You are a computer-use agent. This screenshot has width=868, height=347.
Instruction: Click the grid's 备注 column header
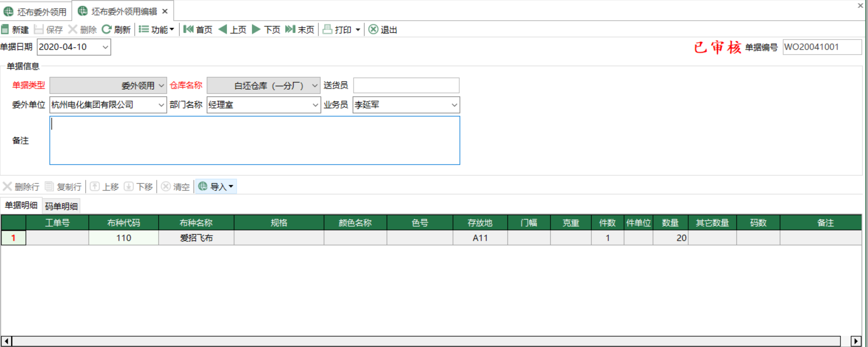tap(821, 223)
